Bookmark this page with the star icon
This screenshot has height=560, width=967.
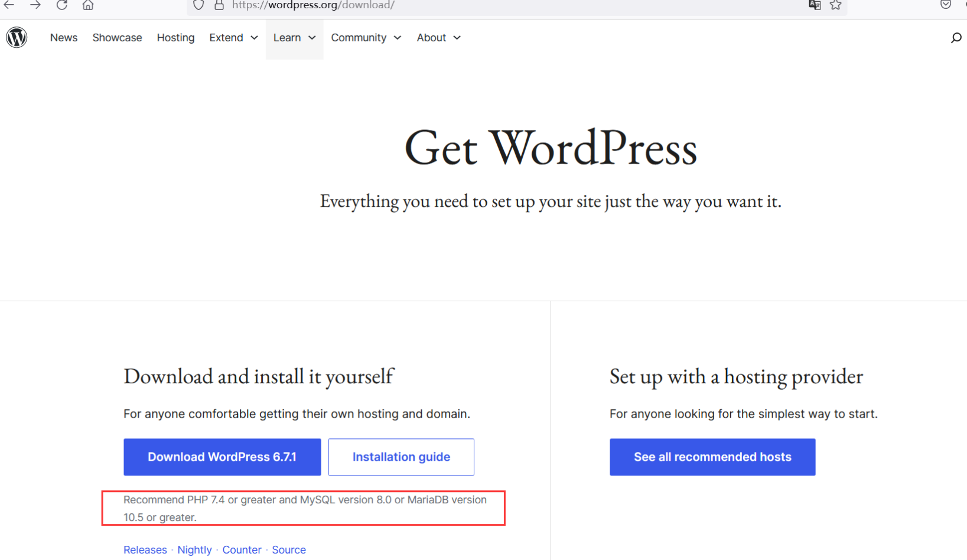tap(835, 5)
